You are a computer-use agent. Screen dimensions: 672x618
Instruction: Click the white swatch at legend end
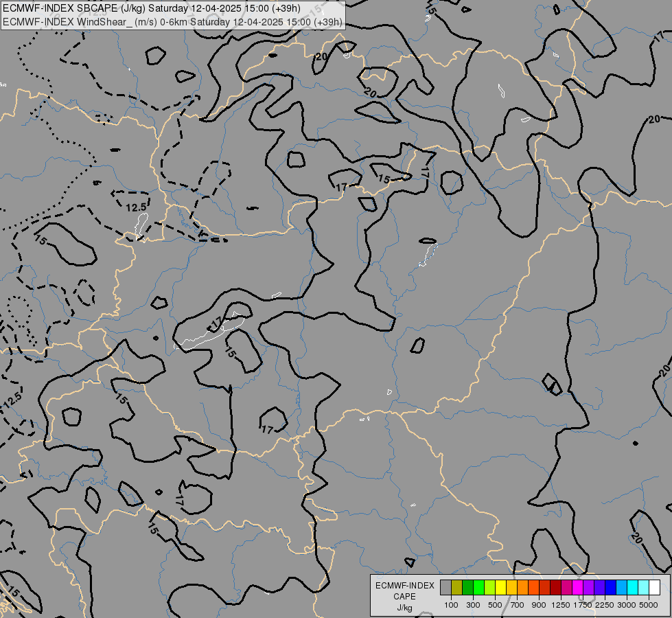(654, 587)
